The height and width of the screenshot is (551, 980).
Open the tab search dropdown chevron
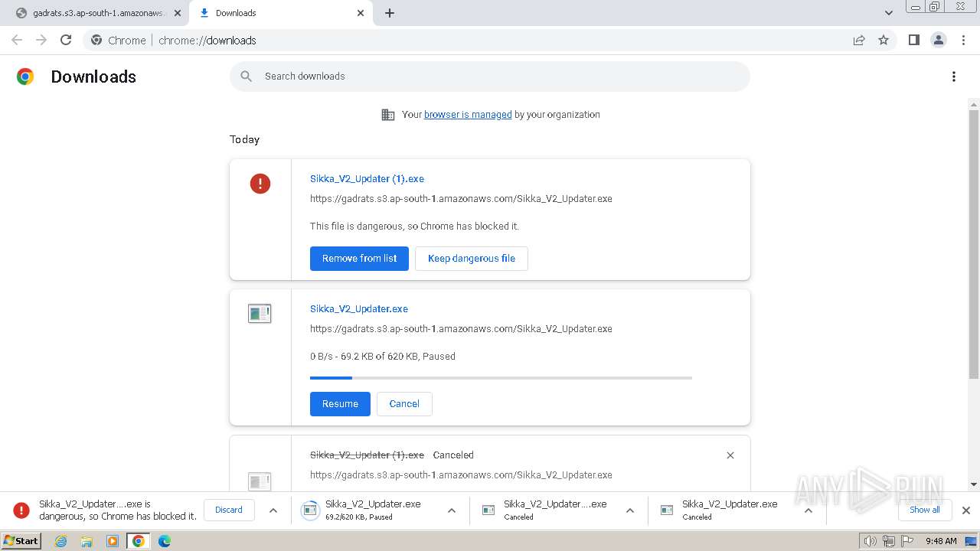(x=889, y=13)
